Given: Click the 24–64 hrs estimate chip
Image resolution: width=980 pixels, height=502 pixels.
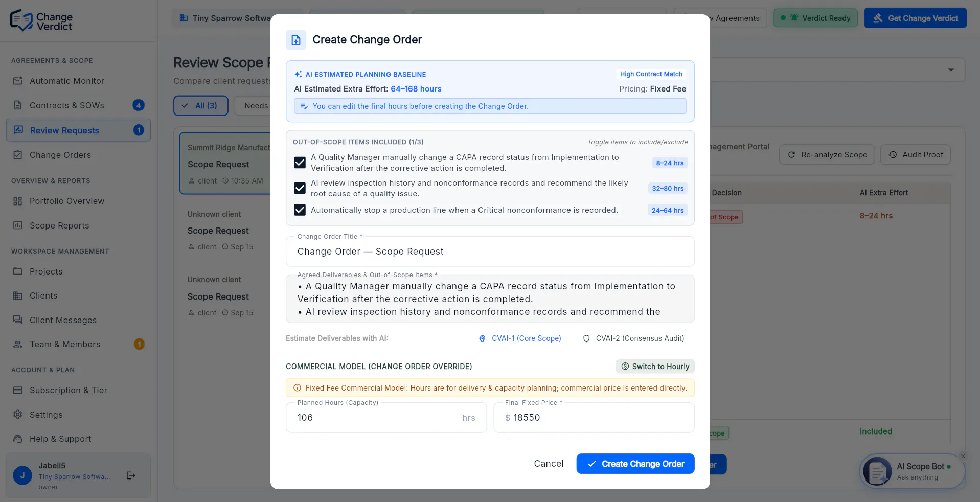Looking at the screenshot, I should tap(668, 211).
